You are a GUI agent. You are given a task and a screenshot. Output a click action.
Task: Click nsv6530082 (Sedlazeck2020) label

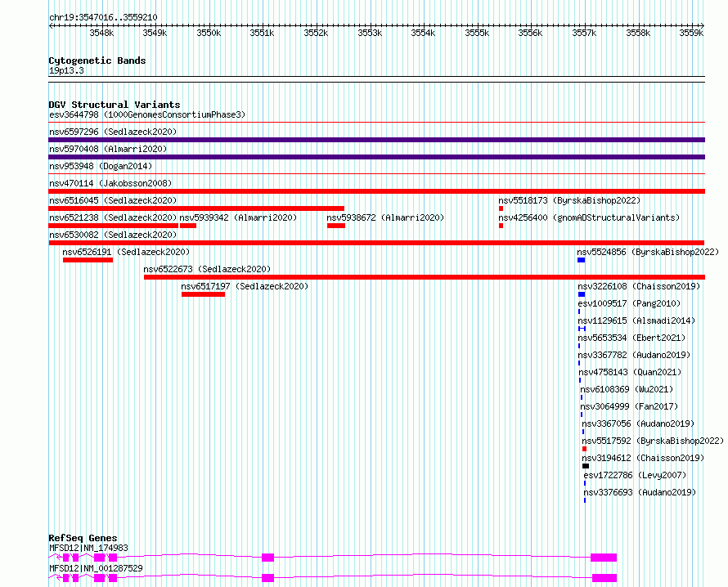pos(113,235)
